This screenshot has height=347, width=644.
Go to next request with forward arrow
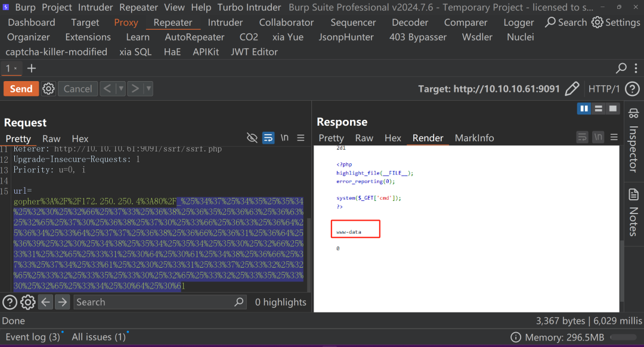(135, 89)
